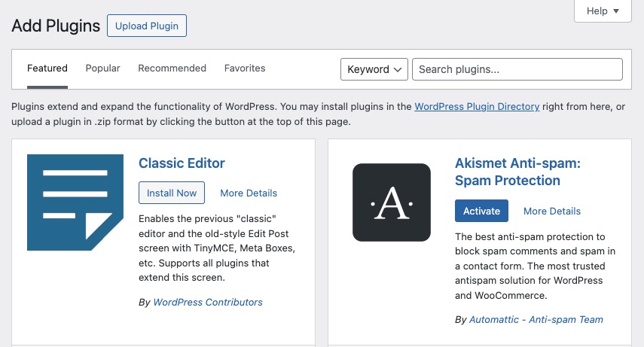Switch to the Featured tab

pyautogui.click(x=47, y=68)
